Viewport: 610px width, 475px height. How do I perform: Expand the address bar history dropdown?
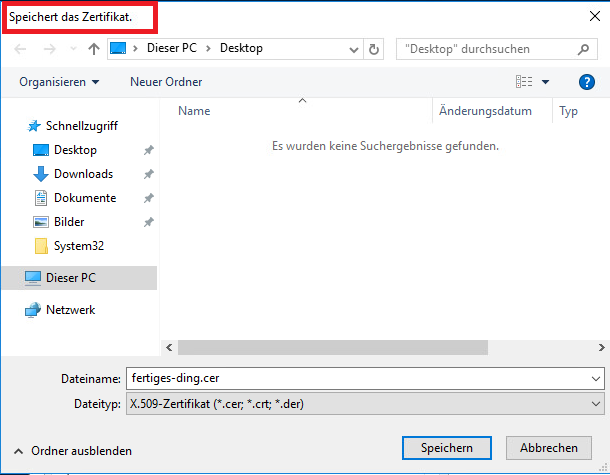pos(354,49)
